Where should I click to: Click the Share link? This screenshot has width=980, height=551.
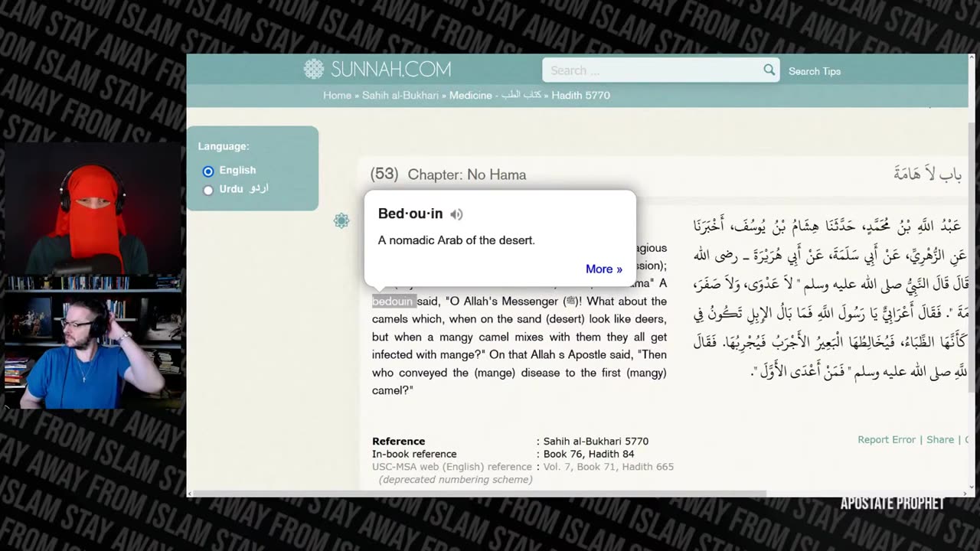tap(940, 440)
